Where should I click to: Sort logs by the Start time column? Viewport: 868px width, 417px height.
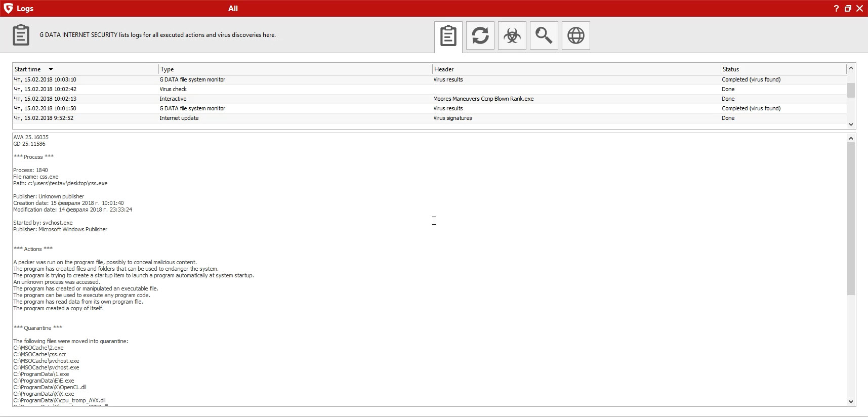[x=85, y=69]
